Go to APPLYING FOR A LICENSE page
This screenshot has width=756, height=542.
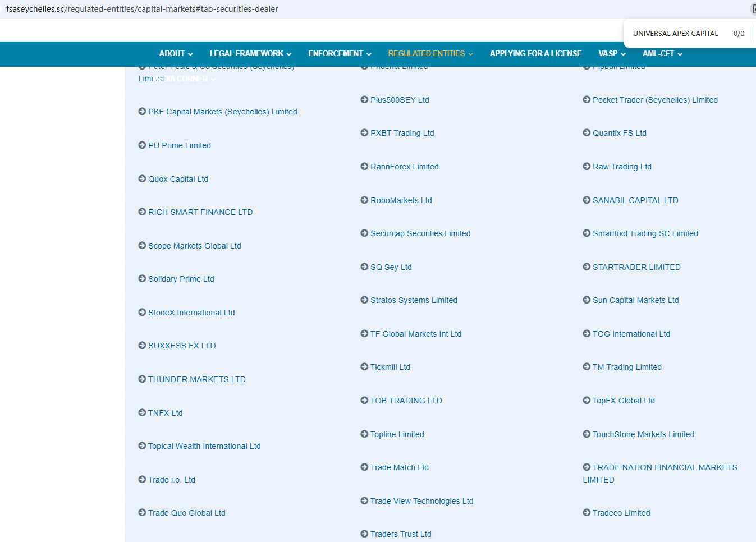(x=535, y=54)
